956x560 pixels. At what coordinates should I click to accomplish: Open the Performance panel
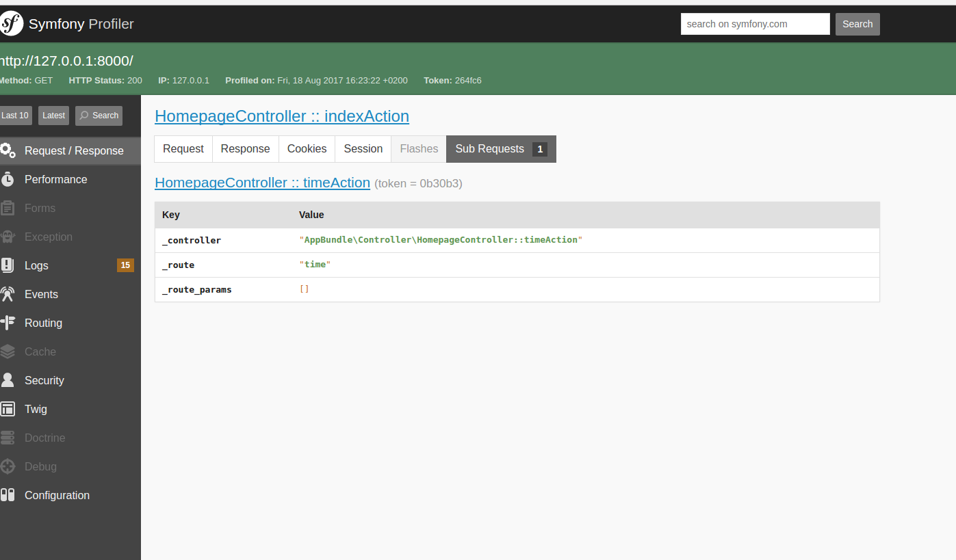(x=70, y=179)
